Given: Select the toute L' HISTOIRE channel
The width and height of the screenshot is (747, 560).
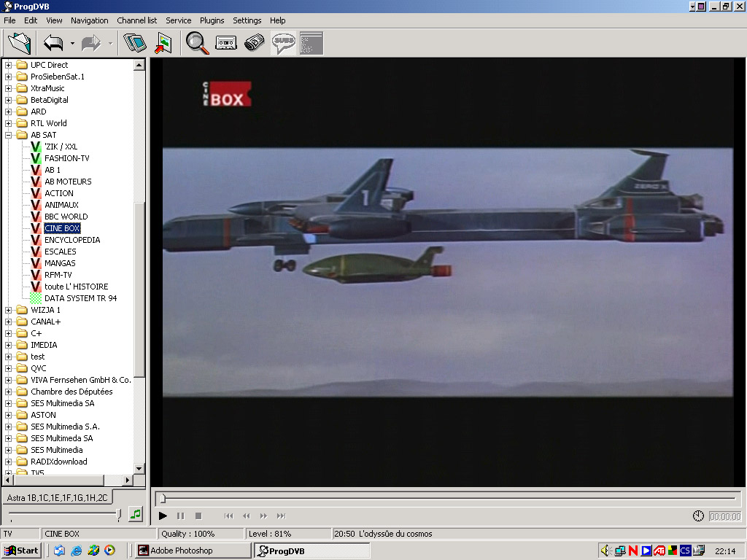Looking at the screenshot, I should click(76, 287).
